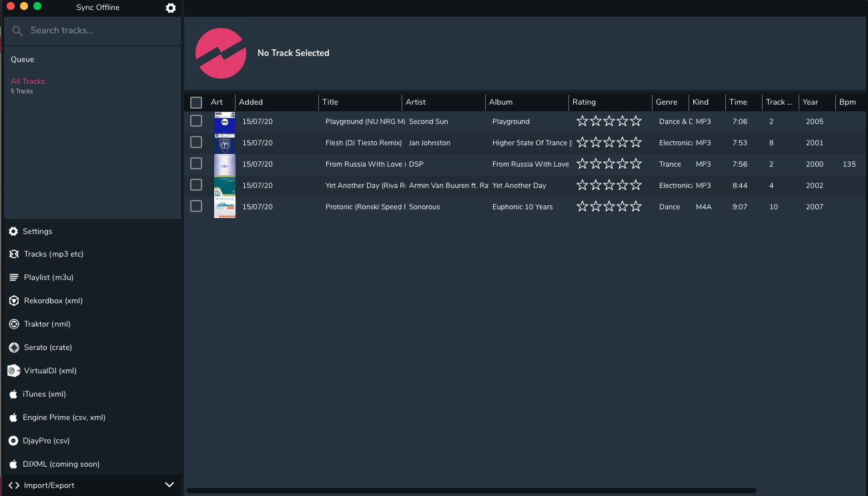Click the Rekordbox (xml) icon

click(x=13, y=301)
